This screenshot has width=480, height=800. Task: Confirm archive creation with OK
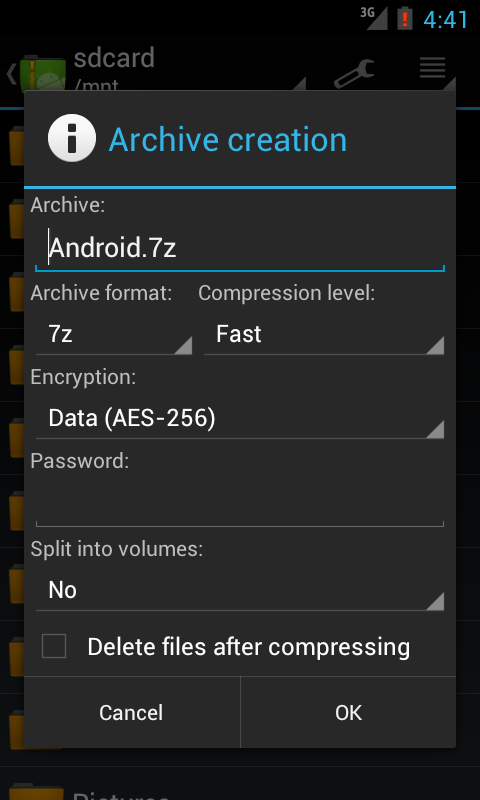coord(348,712)
